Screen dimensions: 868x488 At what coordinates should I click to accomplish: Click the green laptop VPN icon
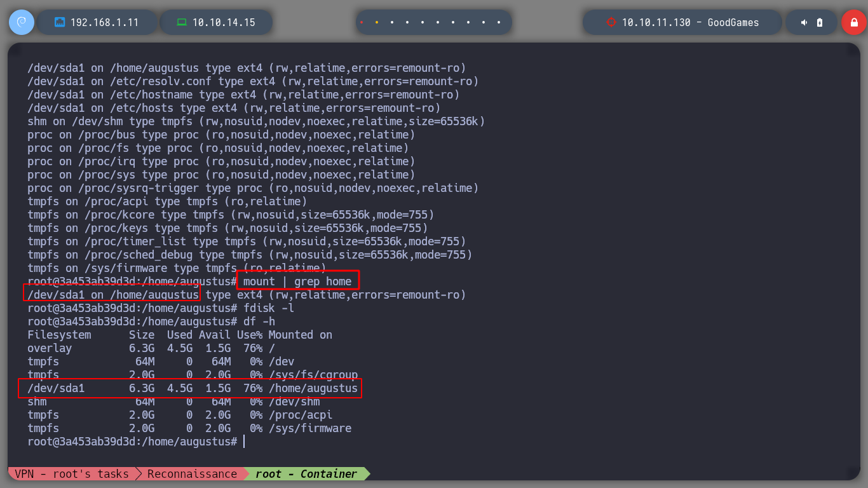[182, 22]
